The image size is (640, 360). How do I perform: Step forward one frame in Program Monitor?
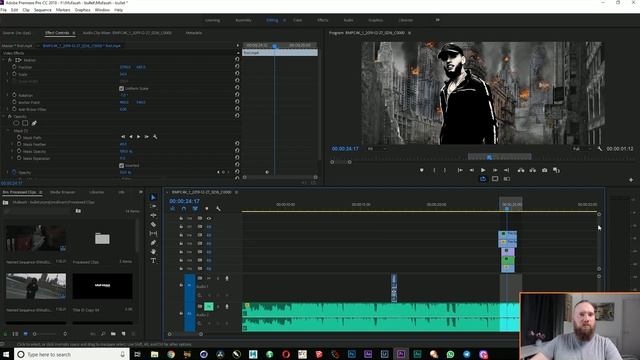[x=495, y=170]
